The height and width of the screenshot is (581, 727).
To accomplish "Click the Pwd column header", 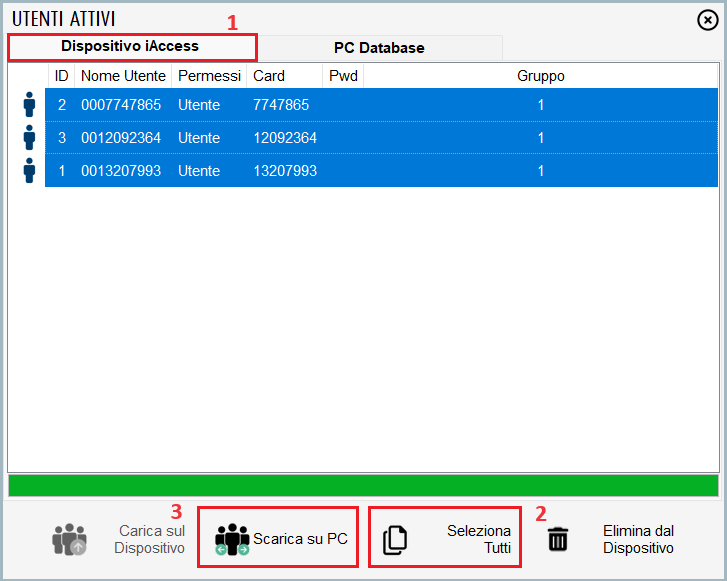I will (343, 76).
